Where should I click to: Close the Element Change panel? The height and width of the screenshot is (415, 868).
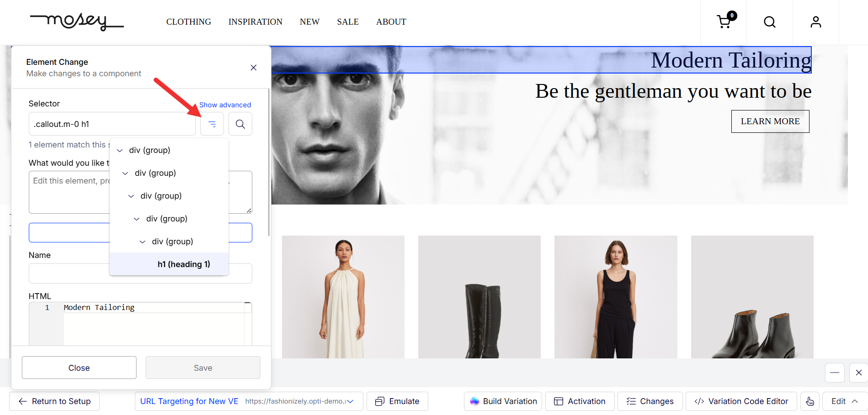tap(253, 68)
